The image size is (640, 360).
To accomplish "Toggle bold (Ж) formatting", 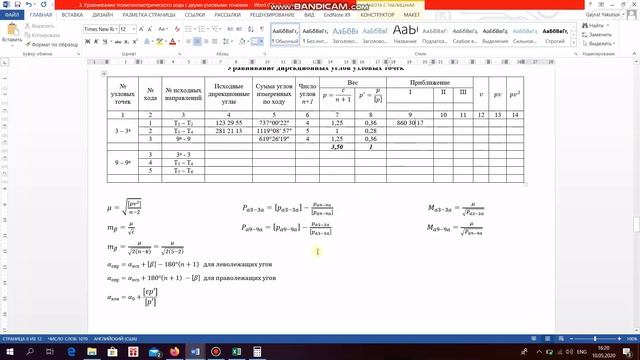I will pyautogui.click(x=87, y=41).
